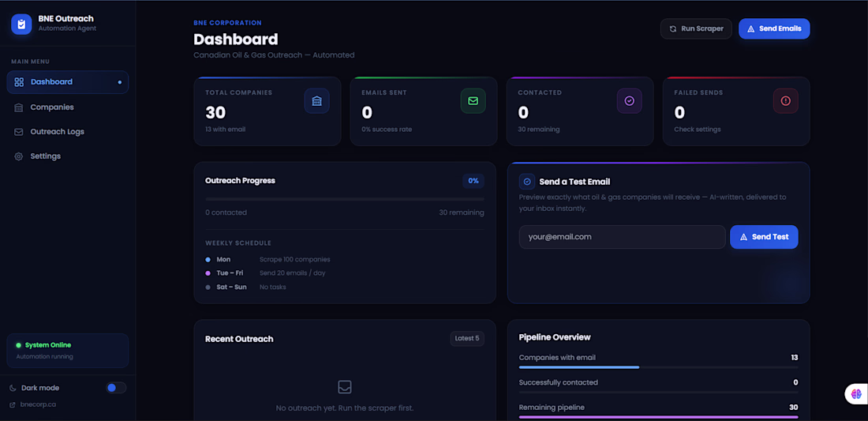The width and height of the screenshot is (868, 421).
Task: Click the 0% progress badge
Action: coord(473,181)
